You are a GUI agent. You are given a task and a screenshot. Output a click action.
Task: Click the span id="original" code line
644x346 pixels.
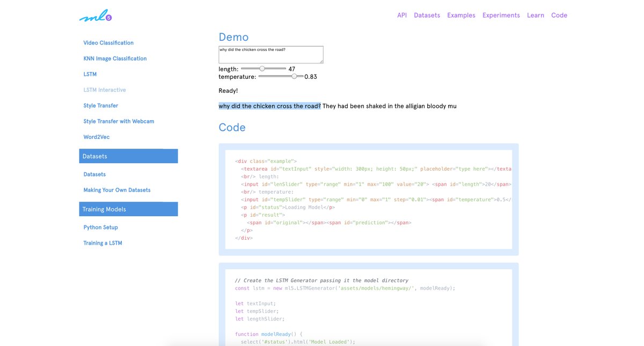(x=329, y=223)
